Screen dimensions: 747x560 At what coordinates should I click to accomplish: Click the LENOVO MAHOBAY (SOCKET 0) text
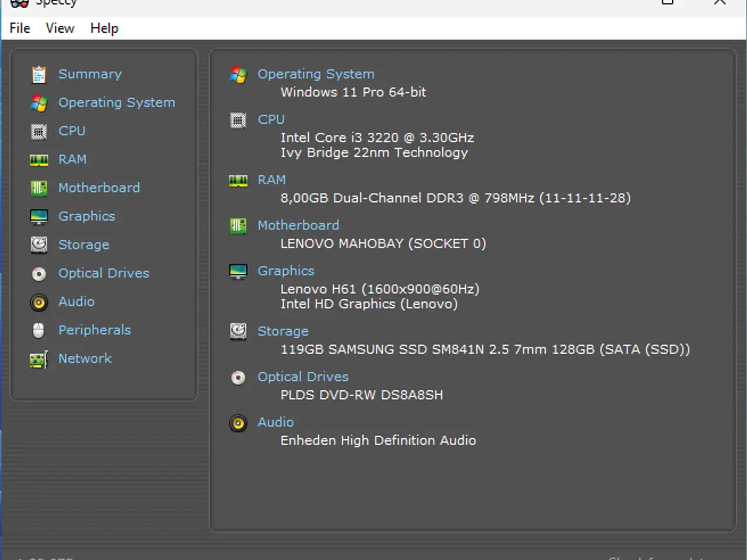tap(383, 244)
